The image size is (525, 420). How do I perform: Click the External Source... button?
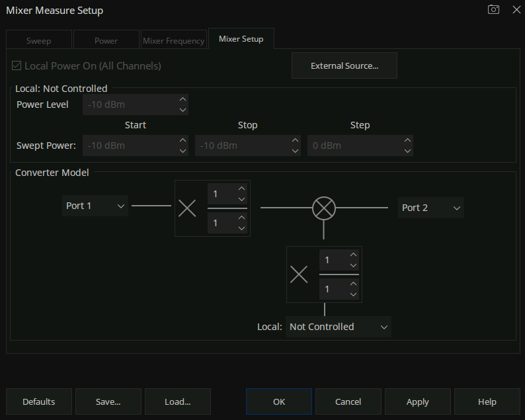(344, 66)
